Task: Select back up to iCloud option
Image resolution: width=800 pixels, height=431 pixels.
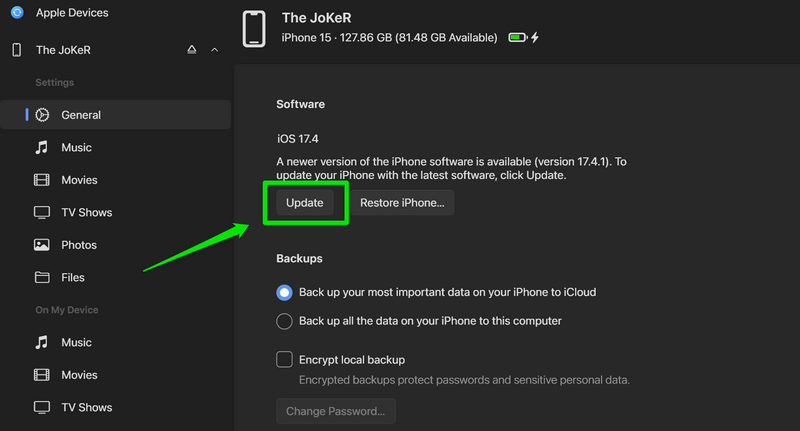Action: tap(284, 293)
